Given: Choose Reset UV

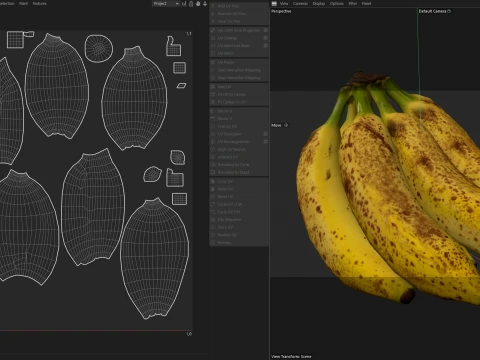Looking at the screenshot, I should (x=239, y=196).
